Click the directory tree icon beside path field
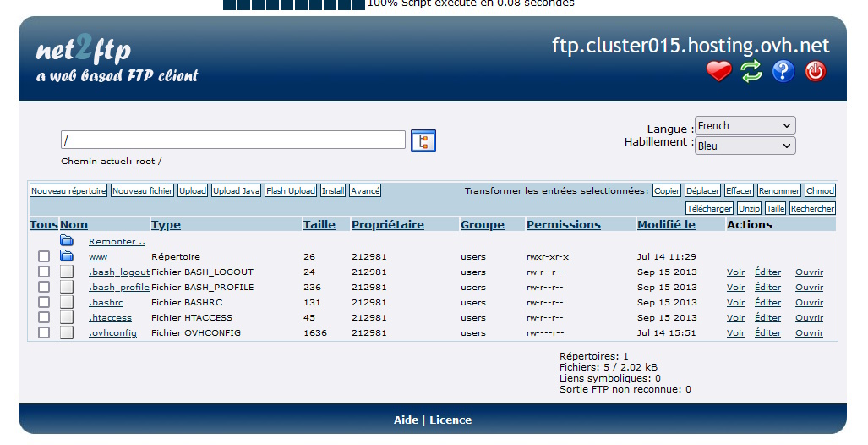This screenshot has width=868, height=445. tap(423, 140)
